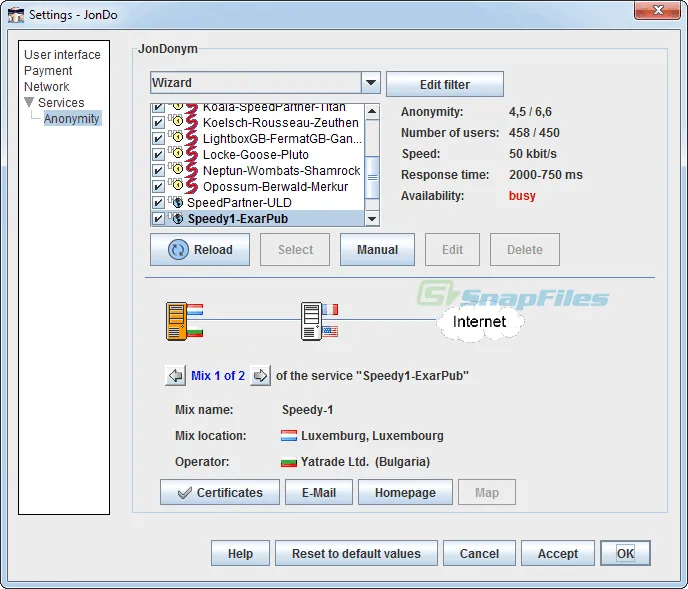Click the Edit filter button

(x=445, y=84)
